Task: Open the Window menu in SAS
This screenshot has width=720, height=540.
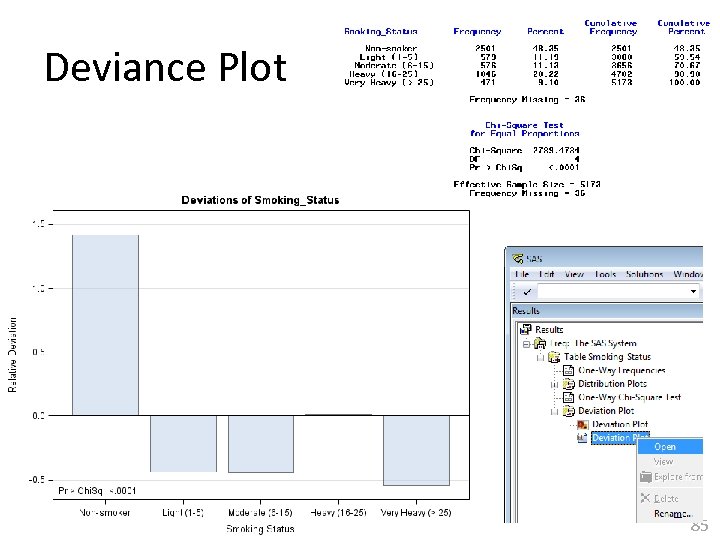Action: coord(688,274)
